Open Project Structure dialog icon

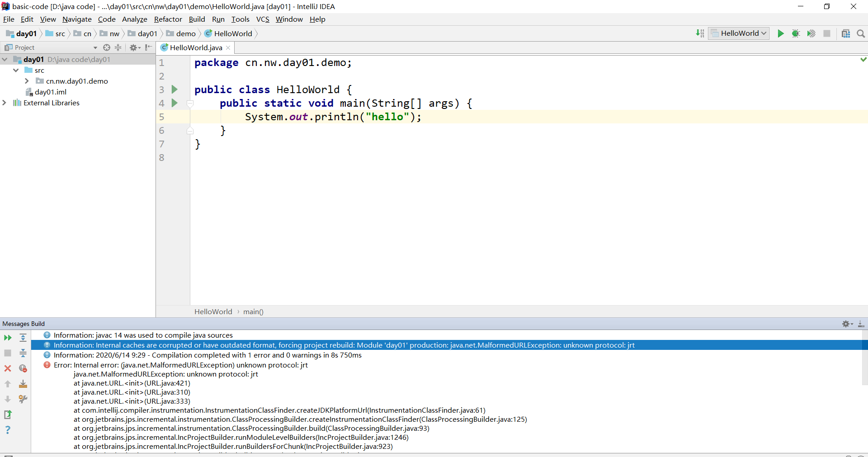click(846, 33)
